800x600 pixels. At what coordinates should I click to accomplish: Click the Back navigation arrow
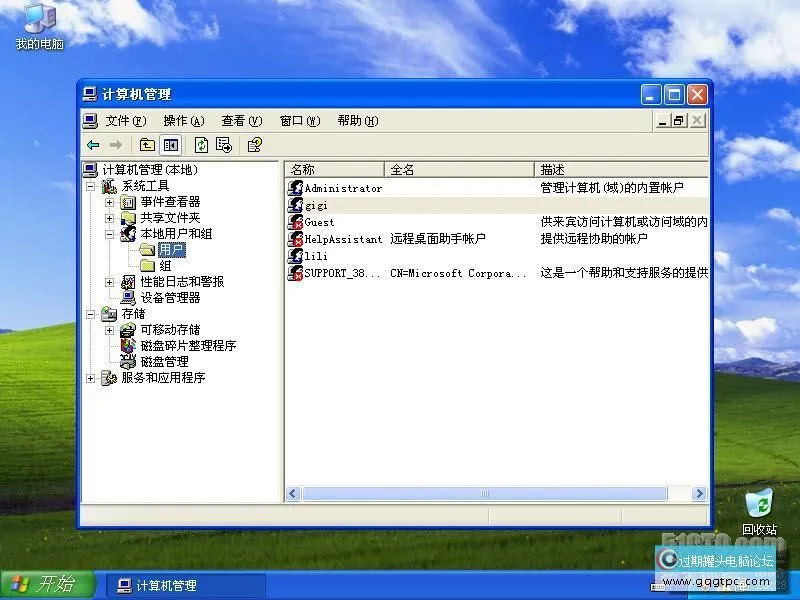point(95,144)
